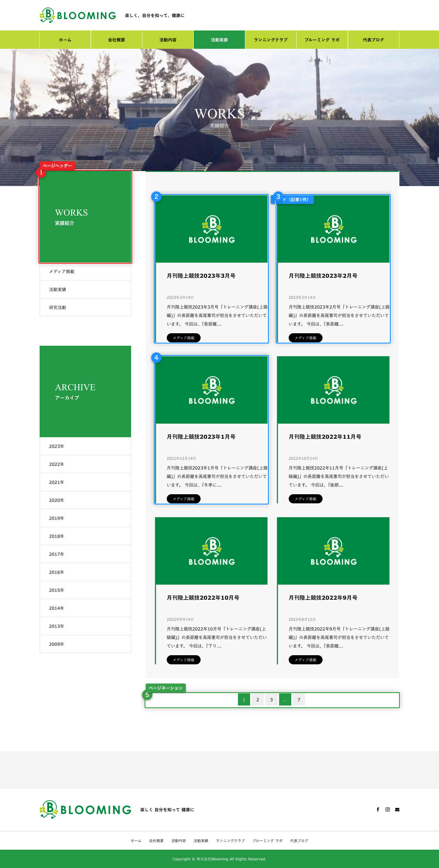Image resolution: width=439 pixels, height=868 pixels.
Task: Open ホーム in the top navigation
Action: [65, 40]
